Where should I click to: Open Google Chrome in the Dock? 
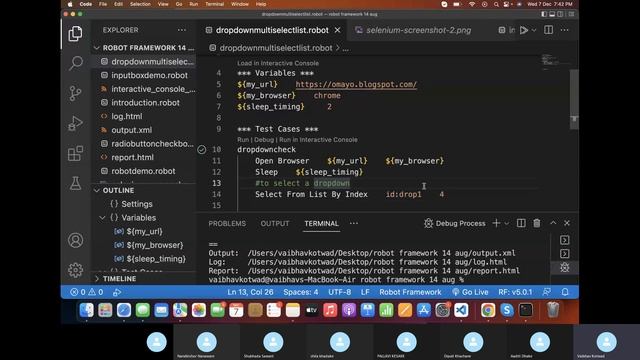tap(488, 311)
